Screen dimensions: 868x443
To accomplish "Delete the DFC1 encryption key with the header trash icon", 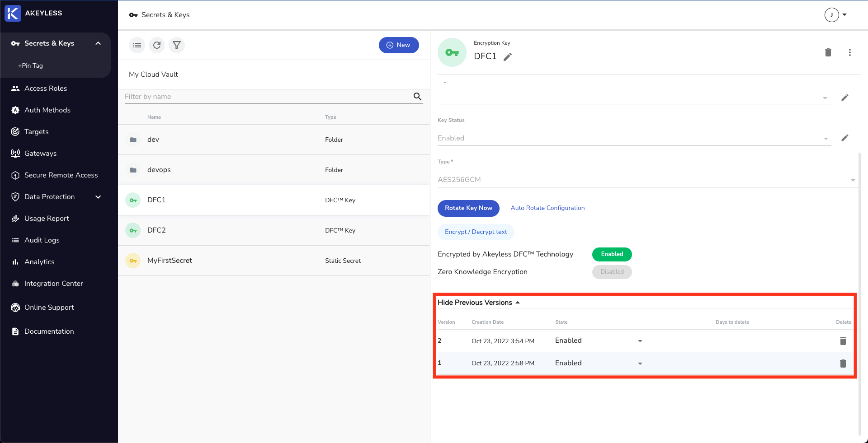I will (828, 52).
